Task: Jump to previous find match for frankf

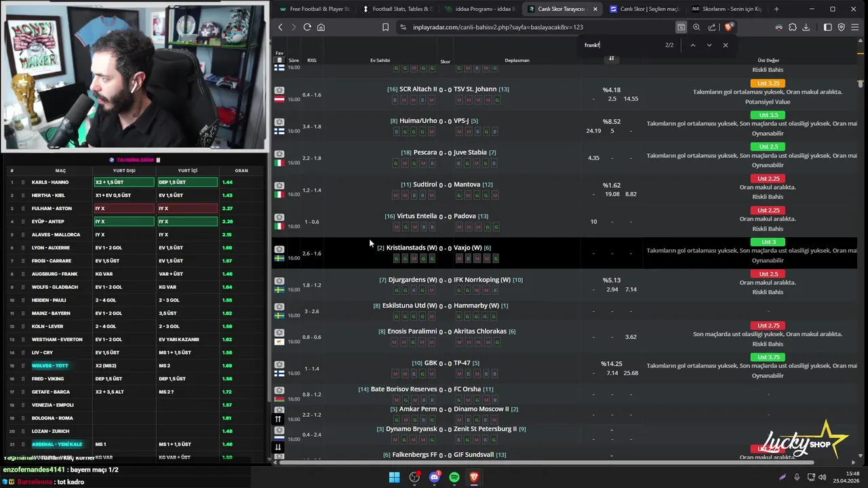Action: 692,45
